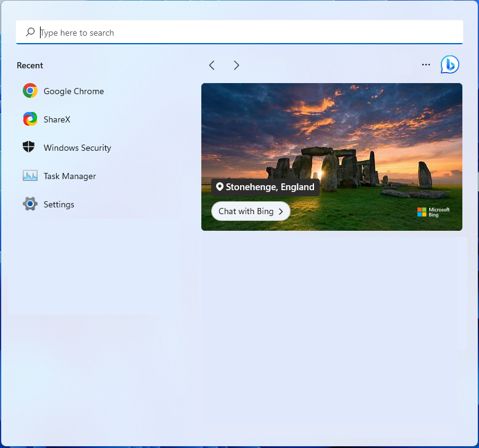Choose the 'Windows Security' recent entry text
This screenshot has height=448, width=479.
(77, 148)
